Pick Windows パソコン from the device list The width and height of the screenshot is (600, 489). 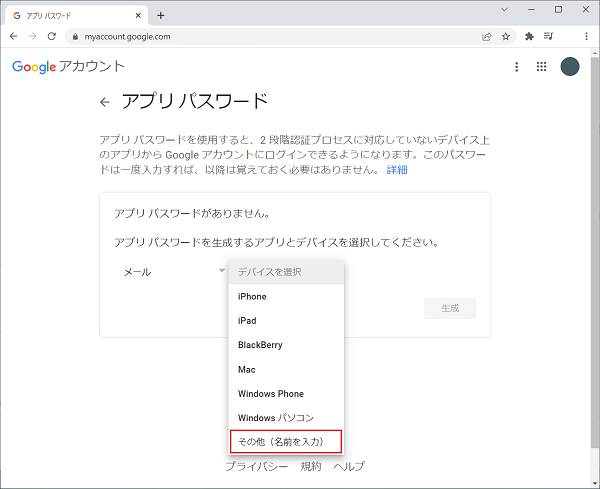273,417
